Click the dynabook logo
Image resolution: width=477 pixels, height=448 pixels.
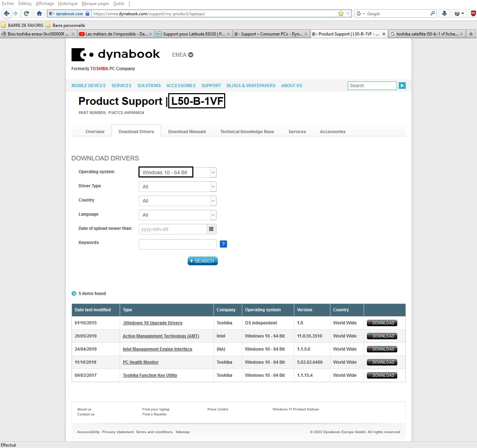tap(115, 55)
